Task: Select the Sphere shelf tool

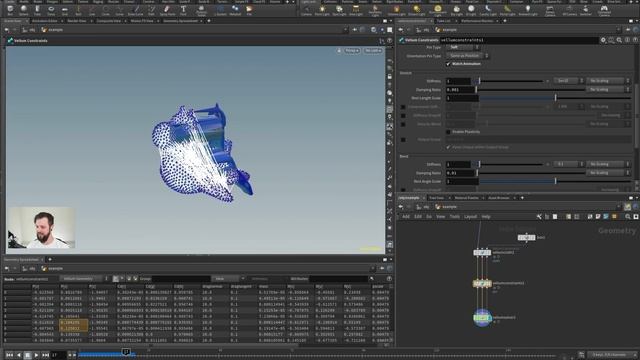Action: click(24, 10)
